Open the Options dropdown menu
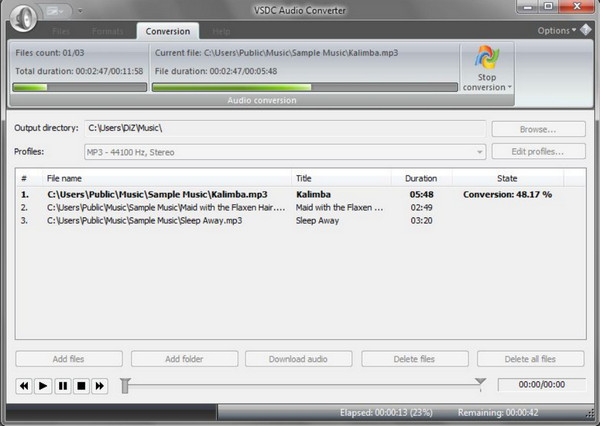Screen dimensions: 600x426 557,31
